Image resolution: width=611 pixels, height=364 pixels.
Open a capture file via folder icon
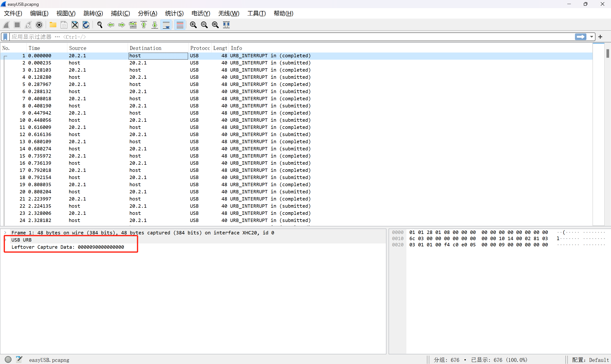(53, 25)
